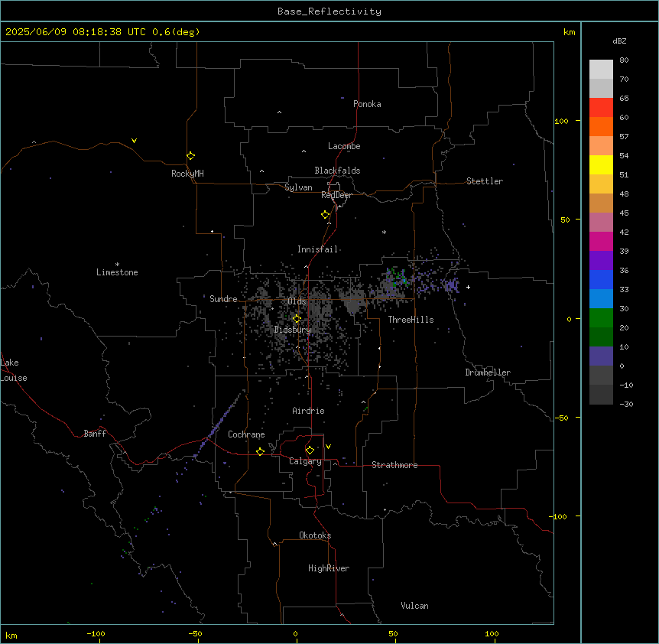659x644 pixels.
Task: Click the white star marker above Limestone
Action: pos(117,264)
